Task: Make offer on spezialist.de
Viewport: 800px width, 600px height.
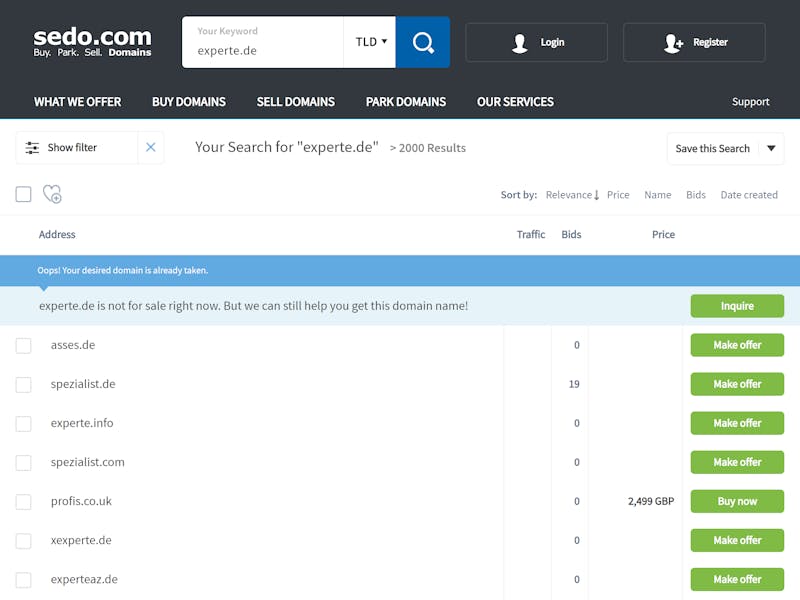Action: (x=737, y=384)
